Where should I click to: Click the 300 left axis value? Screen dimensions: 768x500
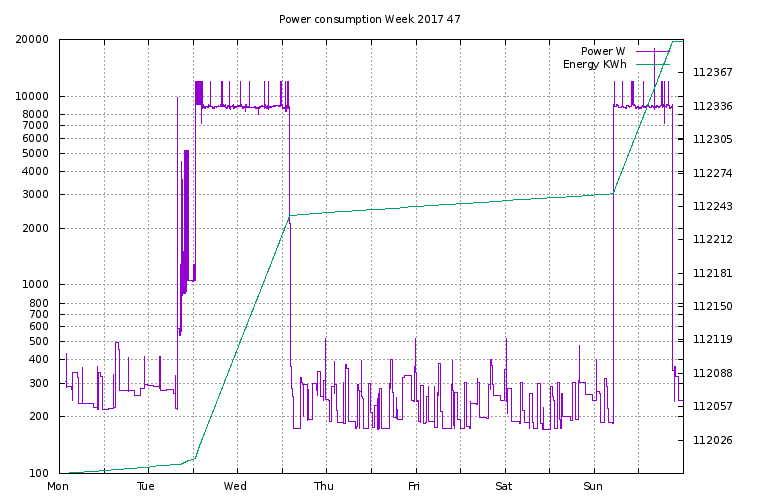pyautogui.click(x=39, y=383)
